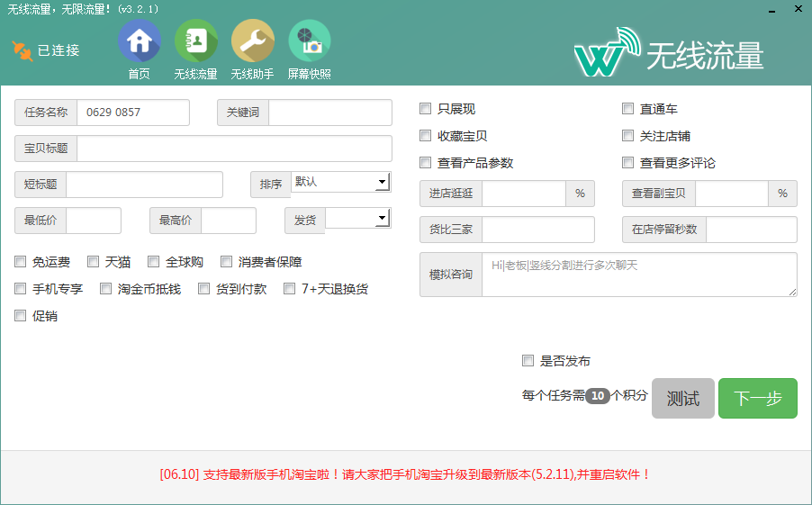Toggle the 全球购 checkbox

153,262
